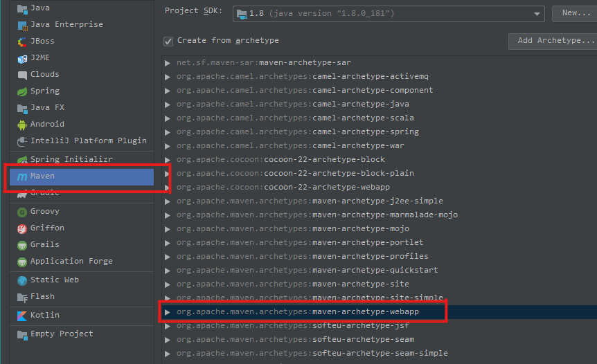Expand maven-archetype-mojo node

pyautogui.click(x=167, y=229)
